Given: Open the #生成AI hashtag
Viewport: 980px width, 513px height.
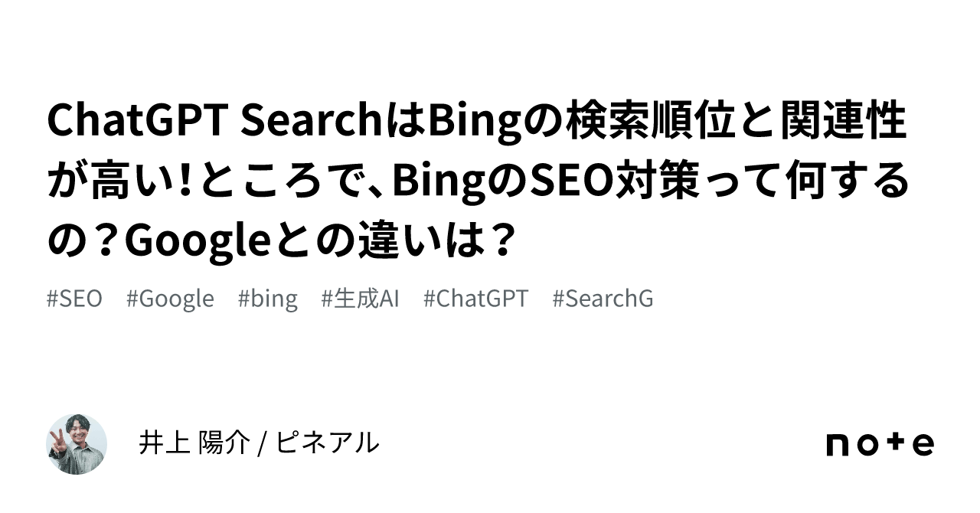Looking at the screenshot, I should (x=360, y=299).
